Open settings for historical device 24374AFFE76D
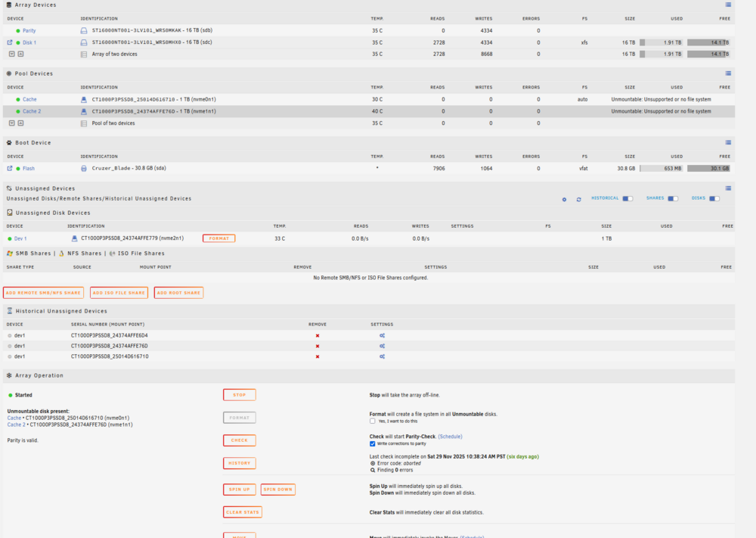756x538 pixels. (382, 346)
